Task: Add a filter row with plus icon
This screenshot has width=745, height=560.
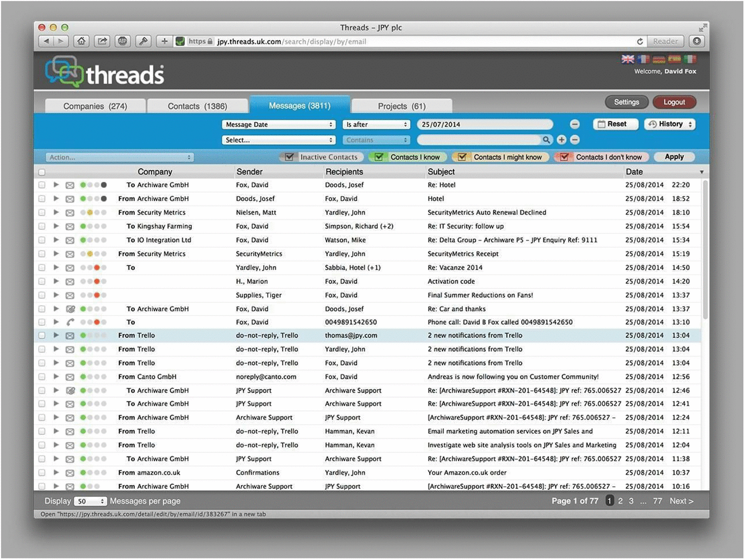Action: click(x=562, y=140)
